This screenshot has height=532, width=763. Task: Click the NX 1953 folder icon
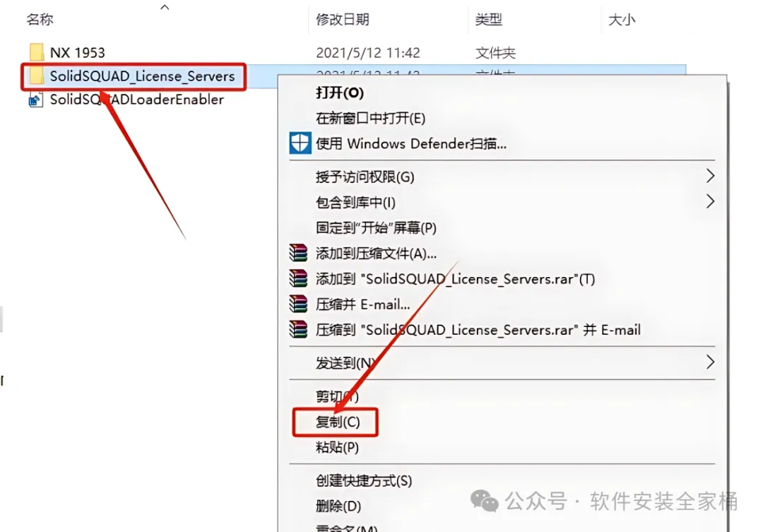(x=37, y=52)
